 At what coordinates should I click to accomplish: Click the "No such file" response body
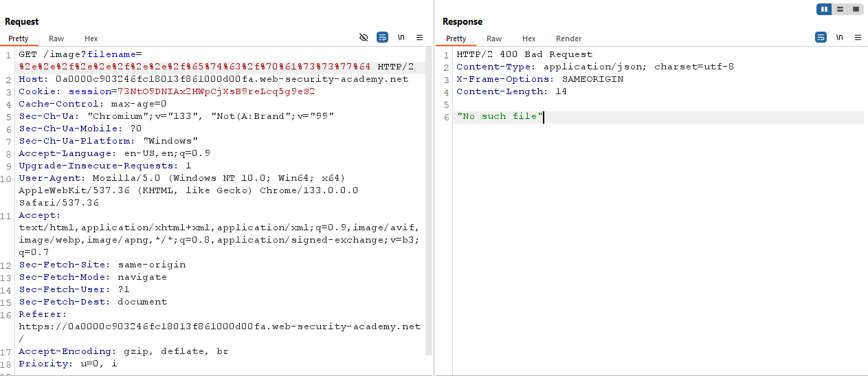point(499,116)
